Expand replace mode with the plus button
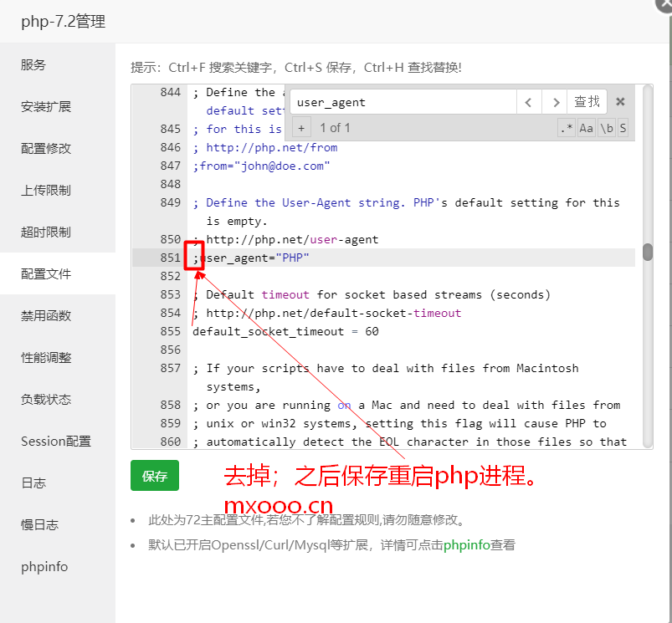The image size is (672, 623). (x=301, y=128)
